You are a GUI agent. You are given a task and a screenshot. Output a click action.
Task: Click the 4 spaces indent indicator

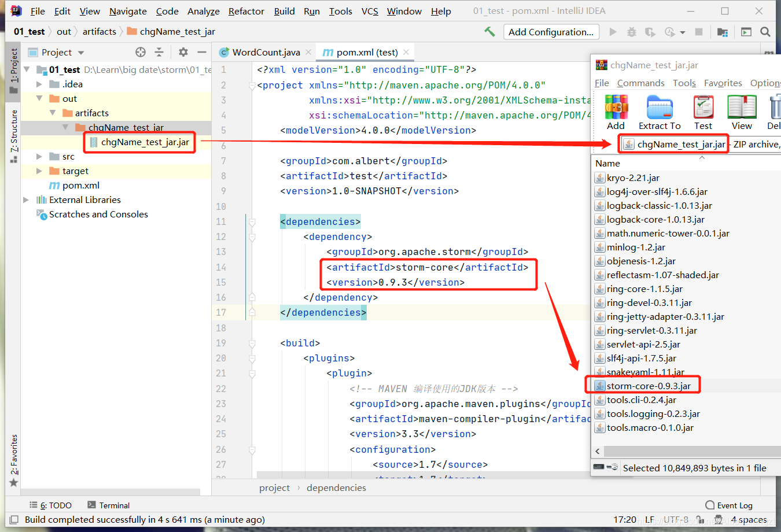(749, 520)
